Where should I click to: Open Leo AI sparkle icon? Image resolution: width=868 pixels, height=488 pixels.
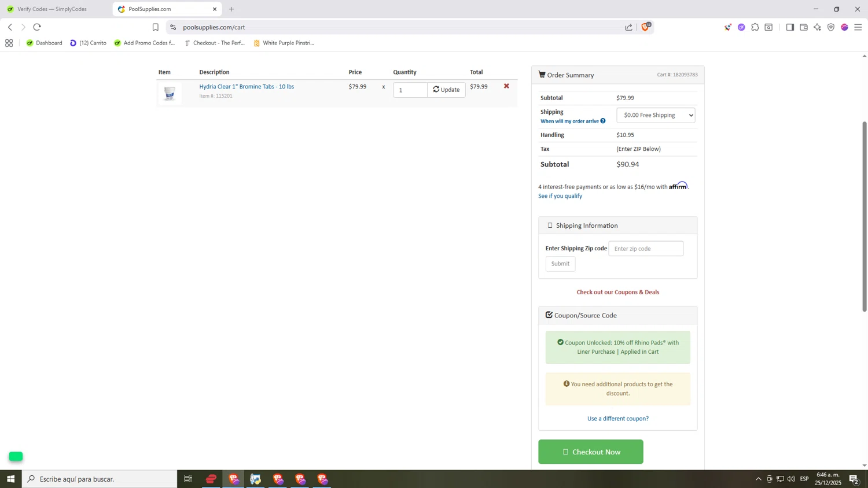pyautogui.click(x=817, y=27)
